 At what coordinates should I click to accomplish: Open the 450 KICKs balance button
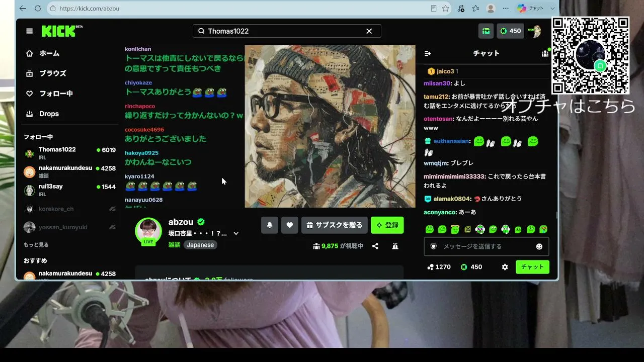(x=510, y=31)
